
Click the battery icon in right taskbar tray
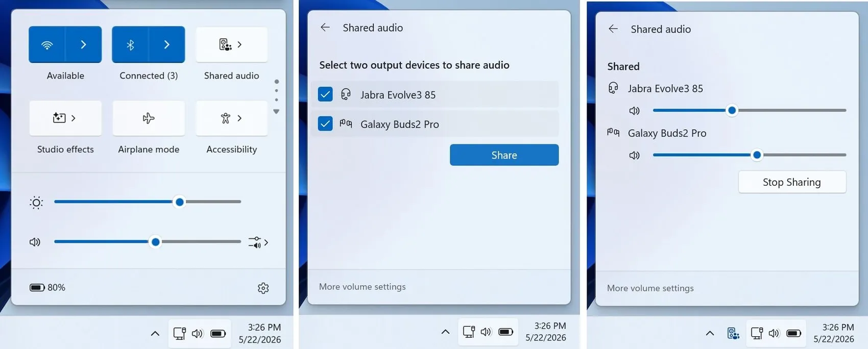click(x=793, y=333)
